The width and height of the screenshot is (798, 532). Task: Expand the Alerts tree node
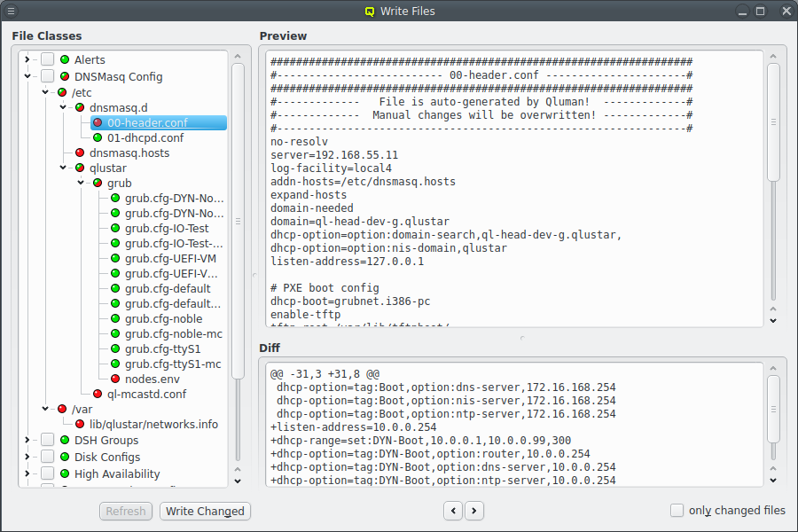tap(27, 59)
